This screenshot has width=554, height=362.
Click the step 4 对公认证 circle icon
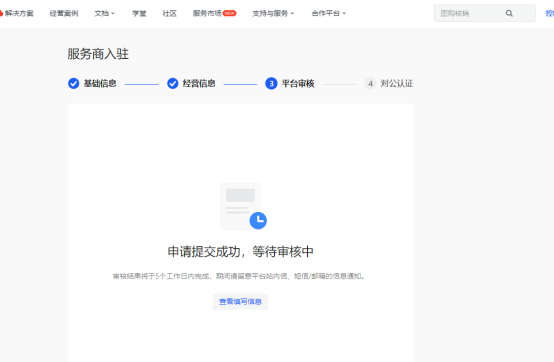[x=370, y=84]
